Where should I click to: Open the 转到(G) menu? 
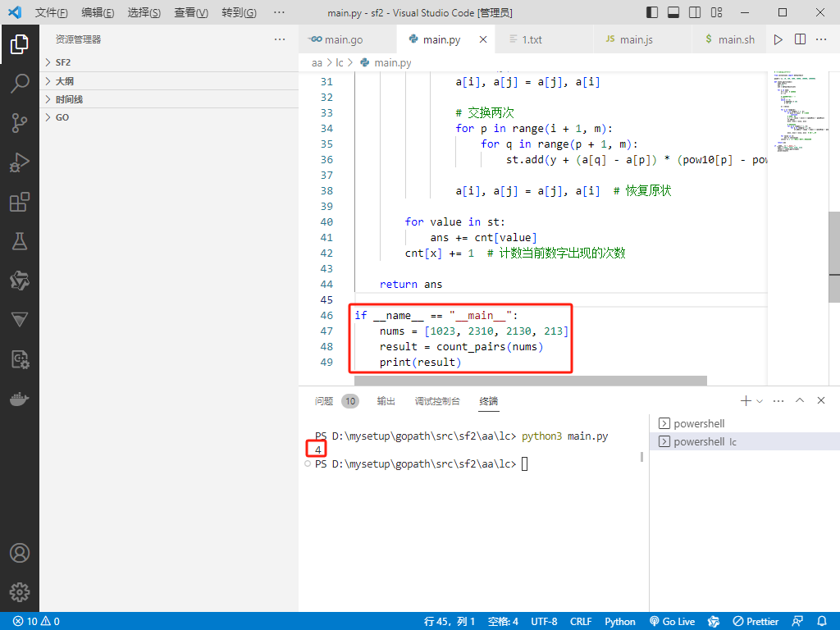click(239, 12)
